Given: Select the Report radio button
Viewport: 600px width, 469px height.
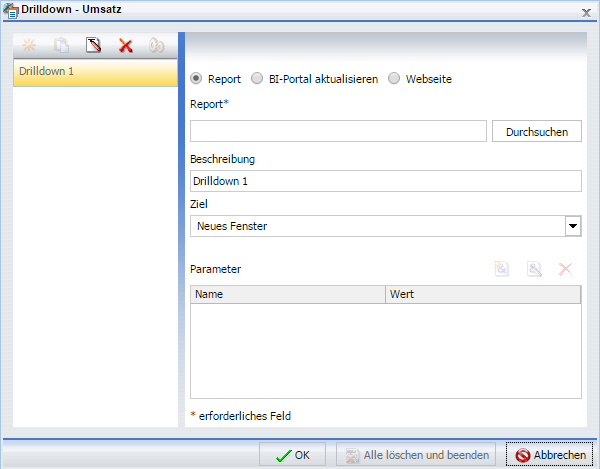Looking at the screenshot, I should (x=196, y=78).
